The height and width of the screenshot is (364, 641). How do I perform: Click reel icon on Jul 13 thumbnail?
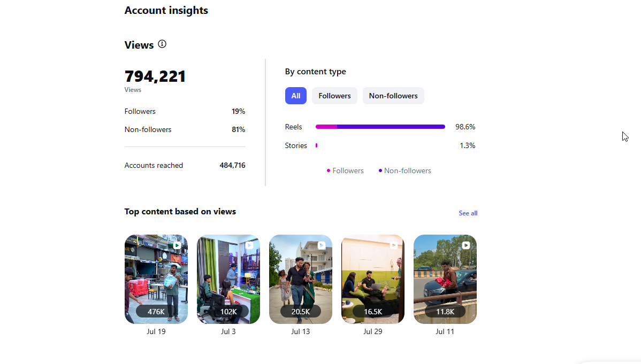point(322,245)
